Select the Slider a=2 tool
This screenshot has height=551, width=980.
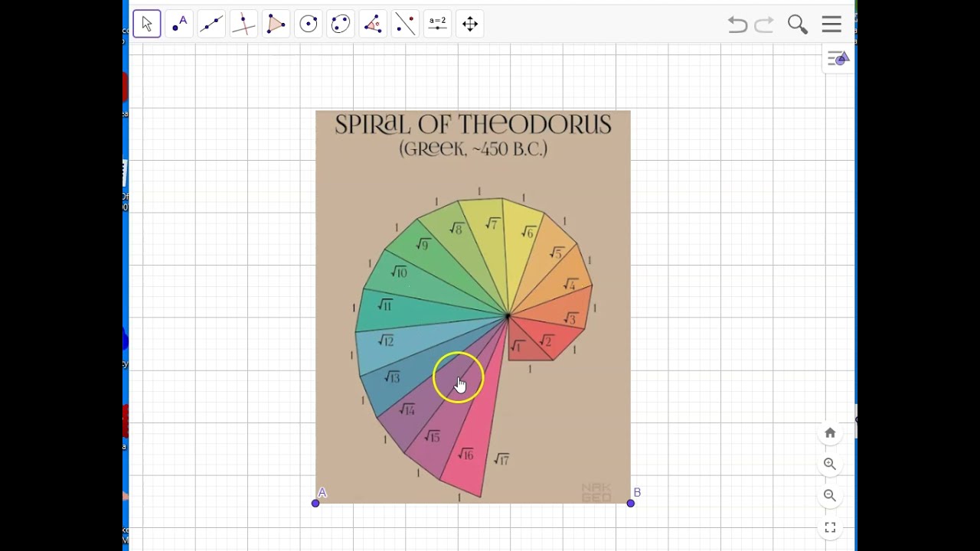[x=437, y=24]
